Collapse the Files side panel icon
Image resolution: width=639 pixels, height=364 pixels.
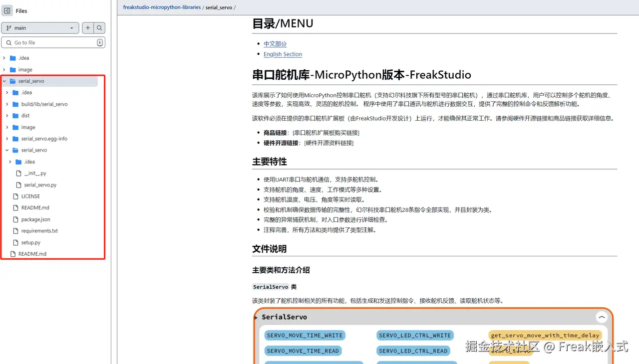(7, 10)
